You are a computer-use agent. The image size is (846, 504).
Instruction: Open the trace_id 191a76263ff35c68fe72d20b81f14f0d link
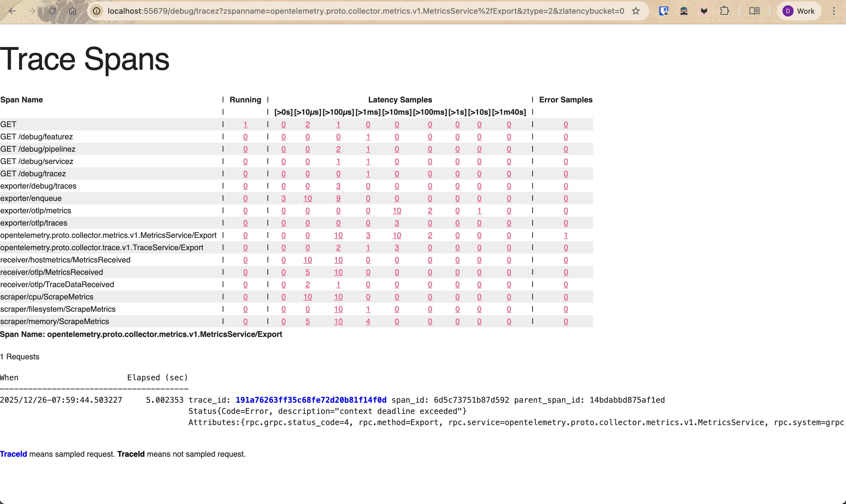(x=311, y=400)
